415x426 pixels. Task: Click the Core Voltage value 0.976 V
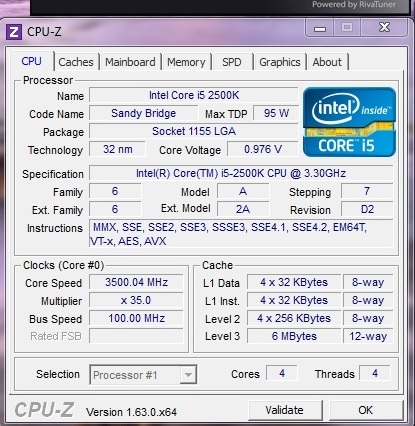(263, 149)
